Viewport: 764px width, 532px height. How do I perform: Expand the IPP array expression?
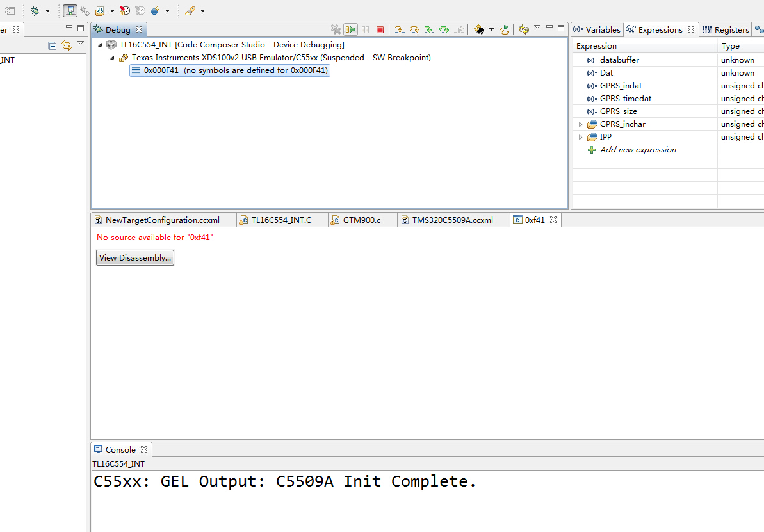(x=580, y=138)
